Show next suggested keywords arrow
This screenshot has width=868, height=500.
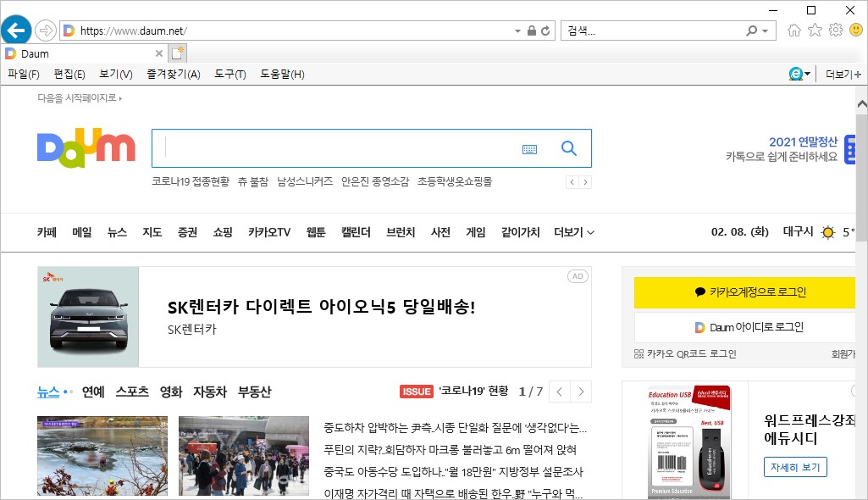click(x=585, y=182)
